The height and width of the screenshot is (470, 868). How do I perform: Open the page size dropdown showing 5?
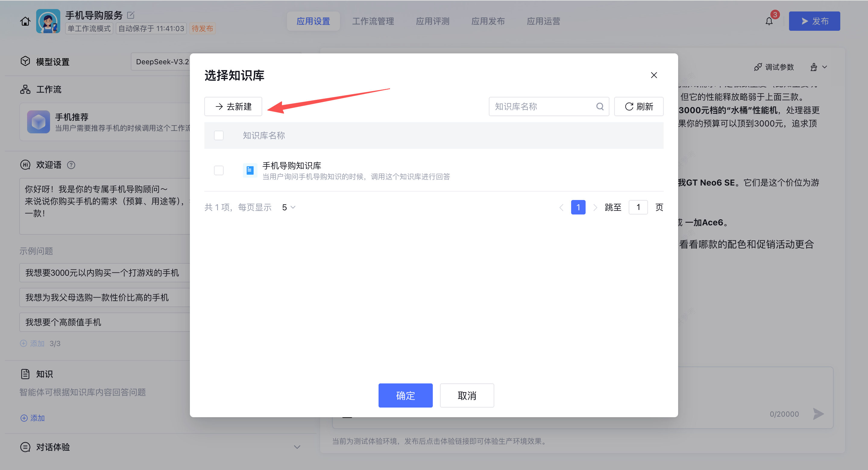click(x=289, y=207)
